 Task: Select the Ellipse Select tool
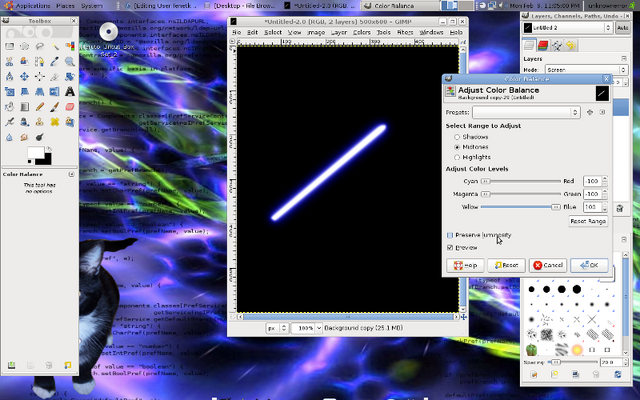pos(24,47)
